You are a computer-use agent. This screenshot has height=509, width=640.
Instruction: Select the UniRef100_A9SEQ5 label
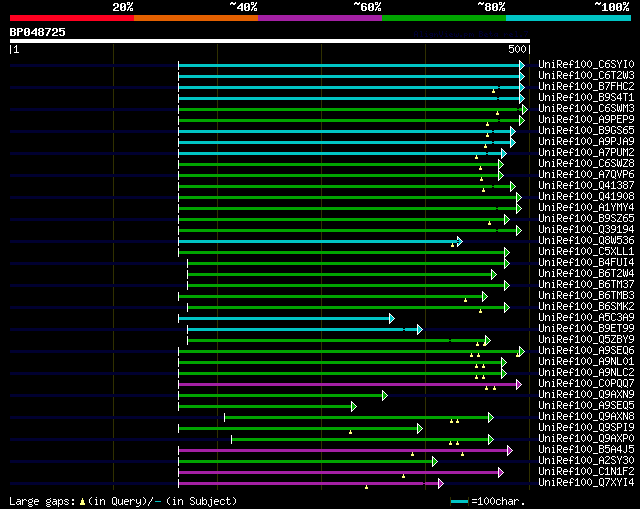coord(586,406)
